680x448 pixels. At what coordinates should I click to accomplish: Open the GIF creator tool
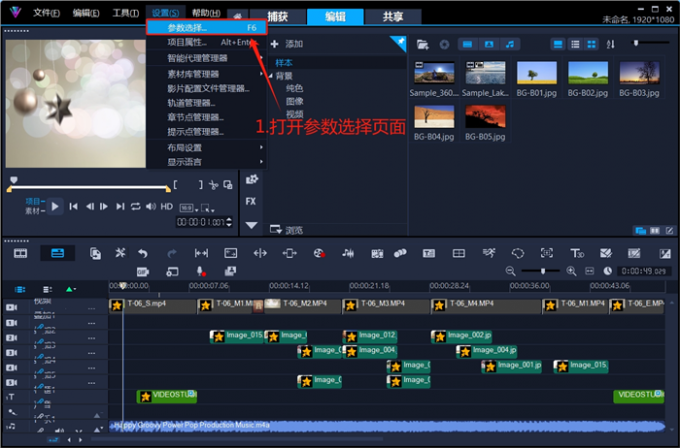(x=143, y=271)
